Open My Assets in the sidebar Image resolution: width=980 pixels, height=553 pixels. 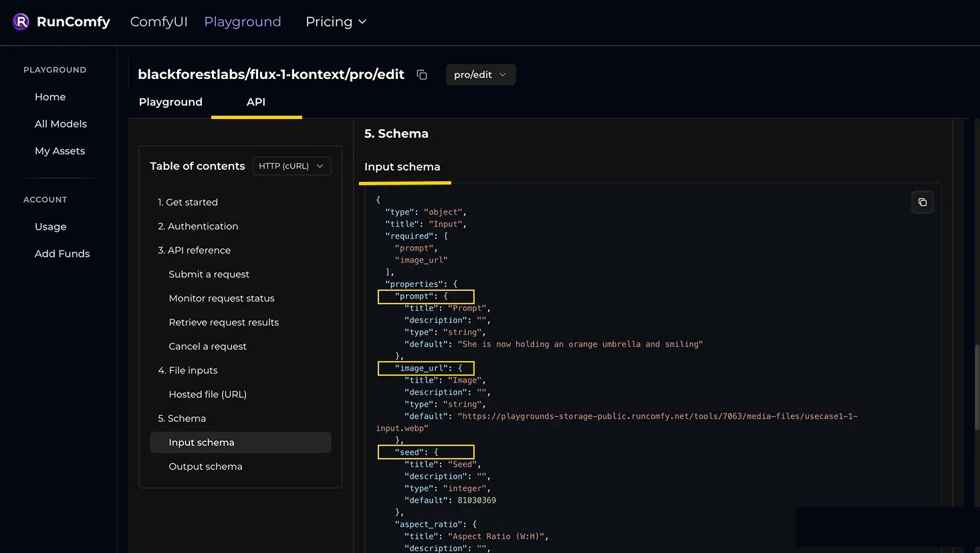(x=59, y=150)
